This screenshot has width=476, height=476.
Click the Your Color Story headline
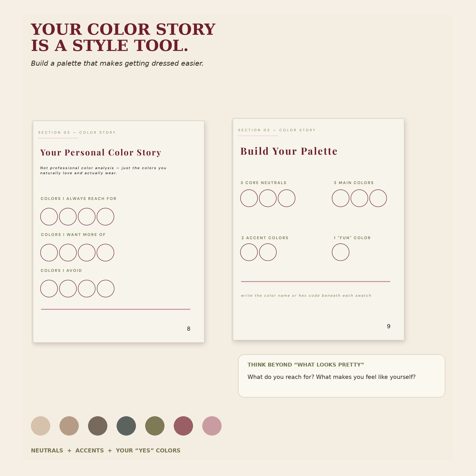[x=123, y=37]
